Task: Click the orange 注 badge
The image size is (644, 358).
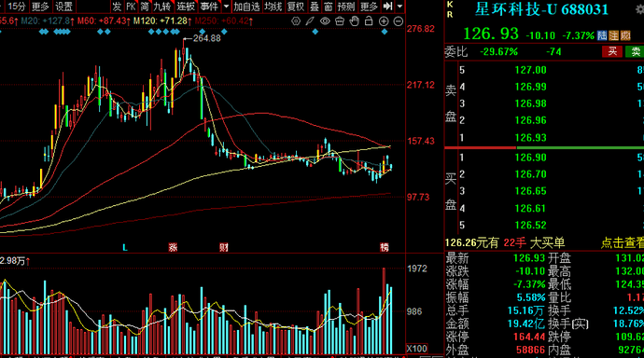Action: (x=613, y=35)
